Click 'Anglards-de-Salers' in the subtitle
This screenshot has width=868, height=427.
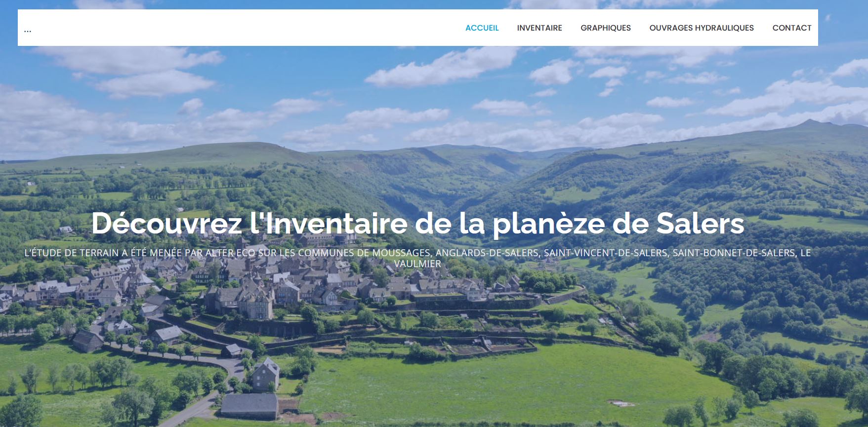487,253
